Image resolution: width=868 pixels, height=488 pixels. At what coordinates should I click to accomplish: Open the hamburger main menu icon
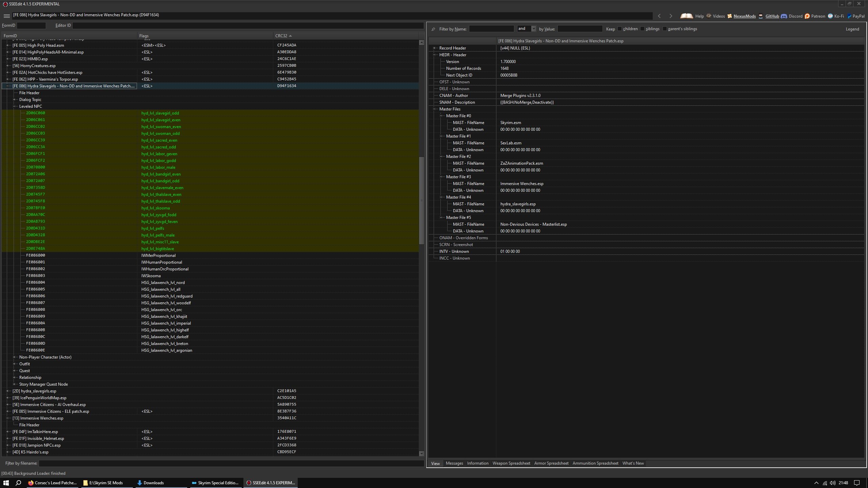tap(6, 16)
